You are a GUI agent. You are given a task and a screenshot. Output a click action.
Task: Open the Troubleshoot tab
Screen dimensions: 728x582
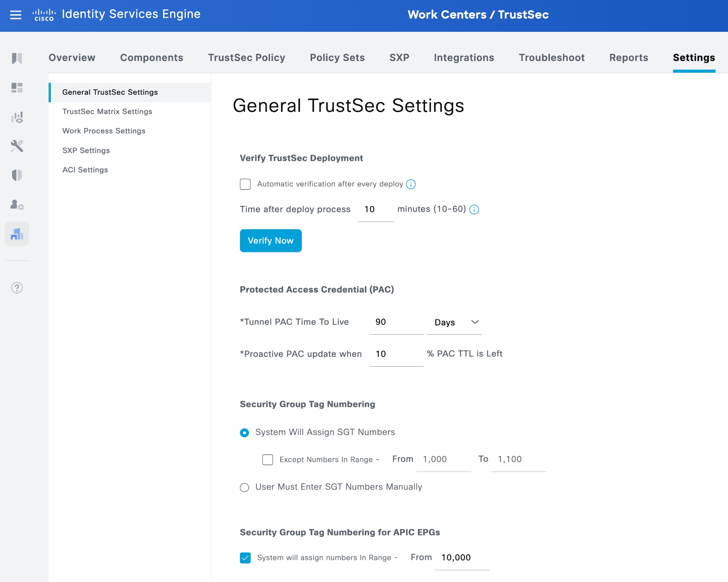pos(552,58)
